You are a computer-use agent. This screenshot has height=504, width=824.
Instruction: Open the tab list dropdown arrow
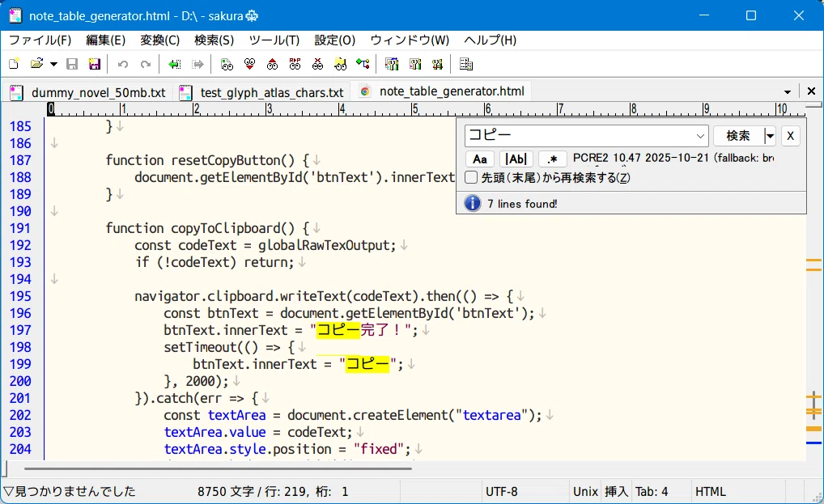point(788,92)
